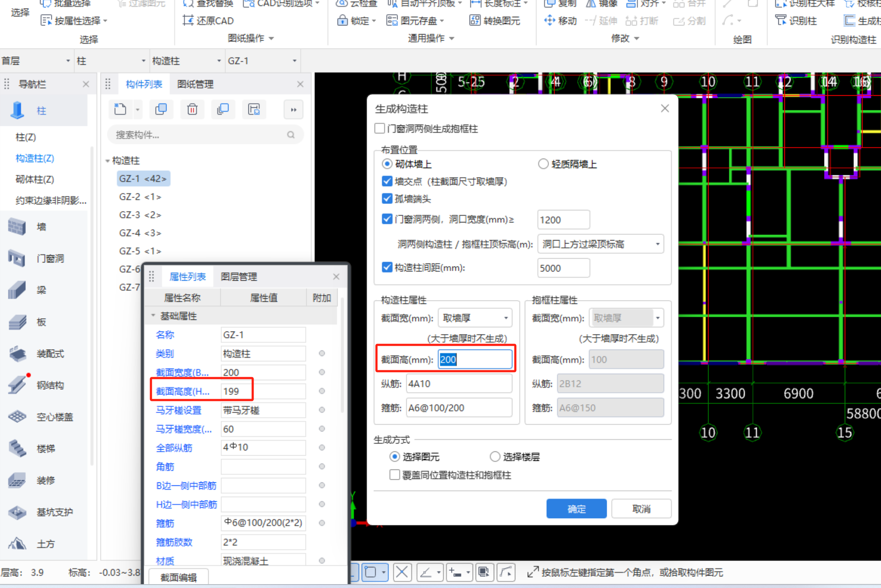The height and width of the screenshot is (588, 881).
Task: Toggle the 门窗洞两侧 洞口宽度 checkbox
Action: pyautogui.click(x=387, y=219)
